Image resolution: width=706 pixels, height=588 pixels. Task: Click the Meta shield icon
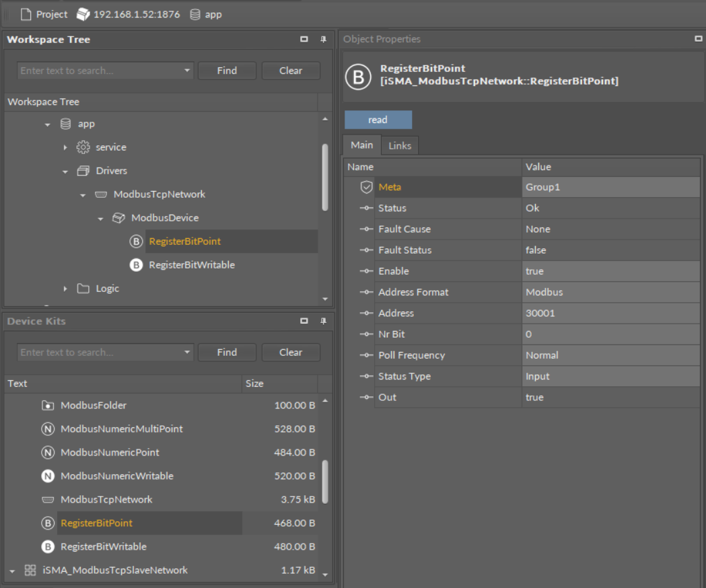tap(367, 187)
